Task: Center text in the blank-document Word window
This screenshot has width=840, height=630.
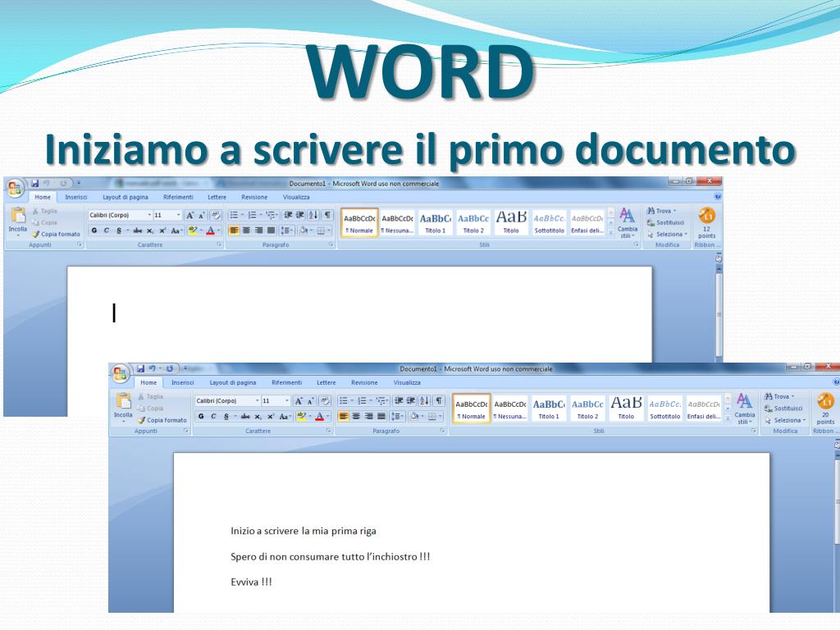Action: pyautogui.click(x=246, y=231)
